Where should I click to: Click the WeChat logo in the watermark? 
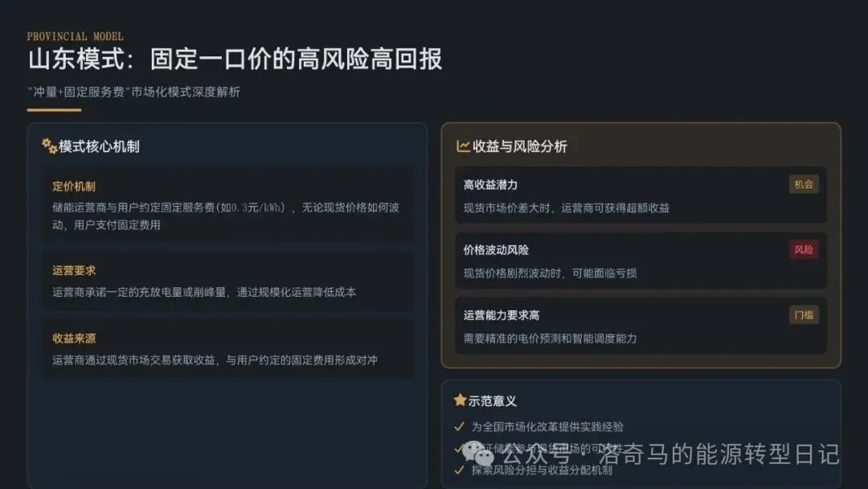(x=478, y=454)
